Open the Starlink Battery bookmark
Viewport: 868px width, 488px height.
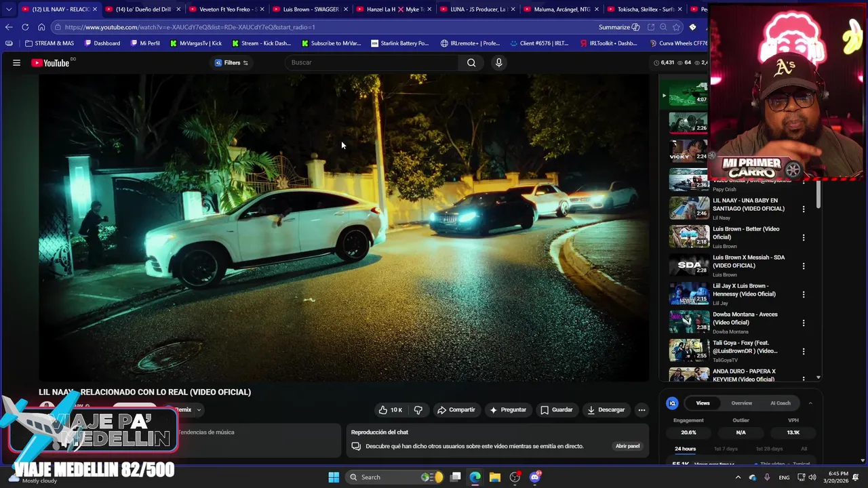point(400,43)
